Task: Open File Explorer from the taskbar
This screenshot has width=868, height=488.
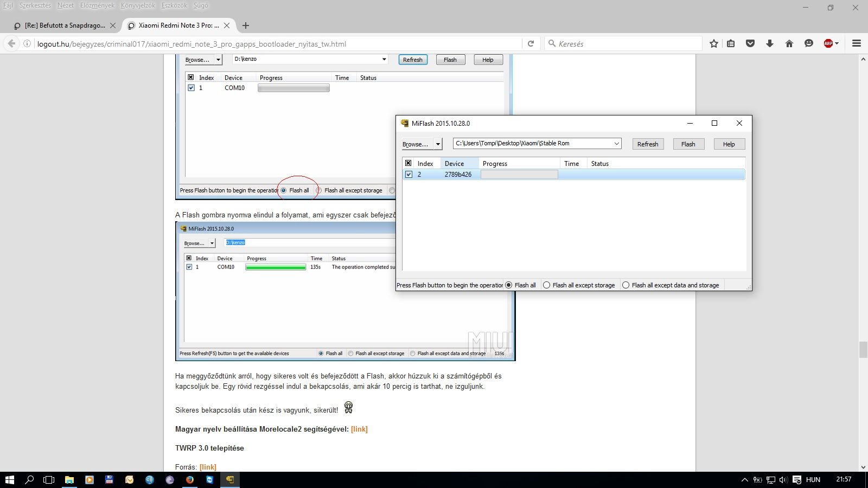Action: tap(69, 480)
